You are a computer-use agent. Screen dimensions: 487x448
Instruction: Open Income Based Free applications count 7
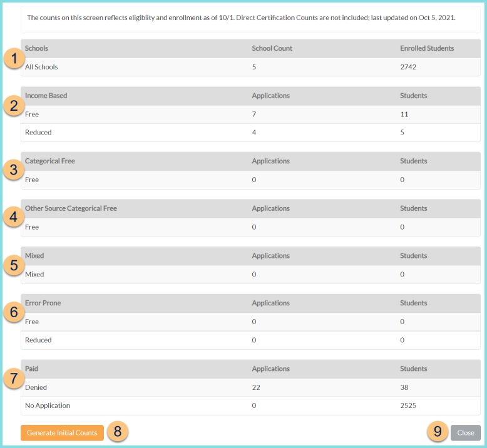click(x=254, y=115)
